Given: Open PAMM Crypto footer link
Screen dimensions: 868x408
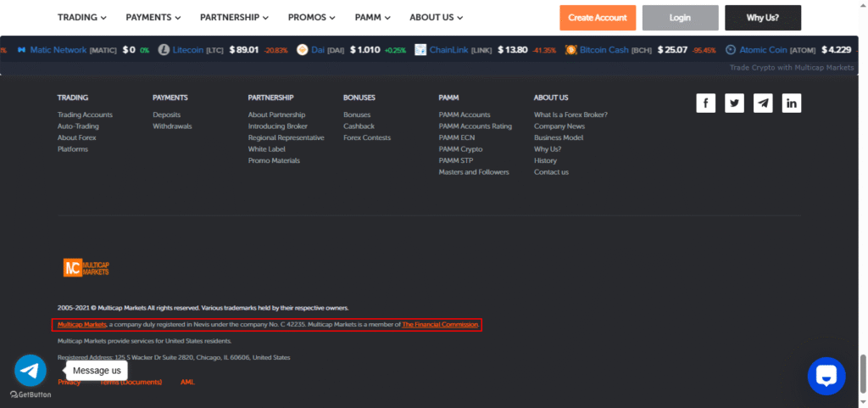Looking at the screenshot, I should click(460, 149).
